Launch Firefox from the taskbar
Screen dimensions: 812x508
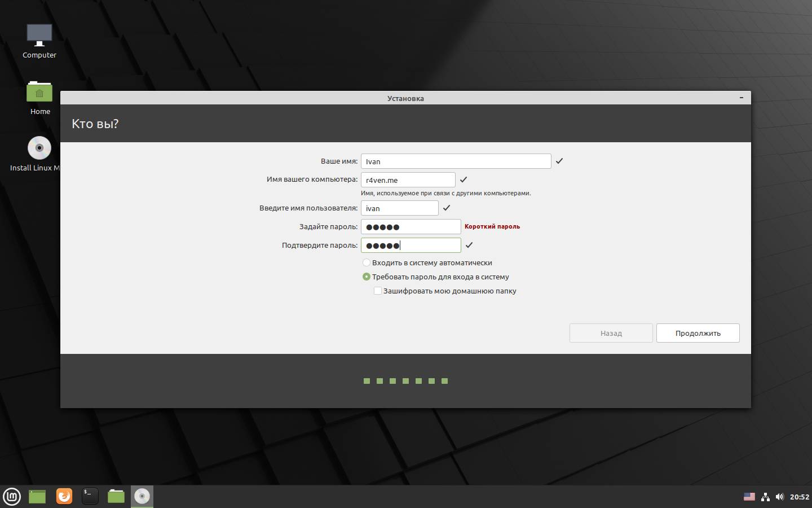(64, 497)
